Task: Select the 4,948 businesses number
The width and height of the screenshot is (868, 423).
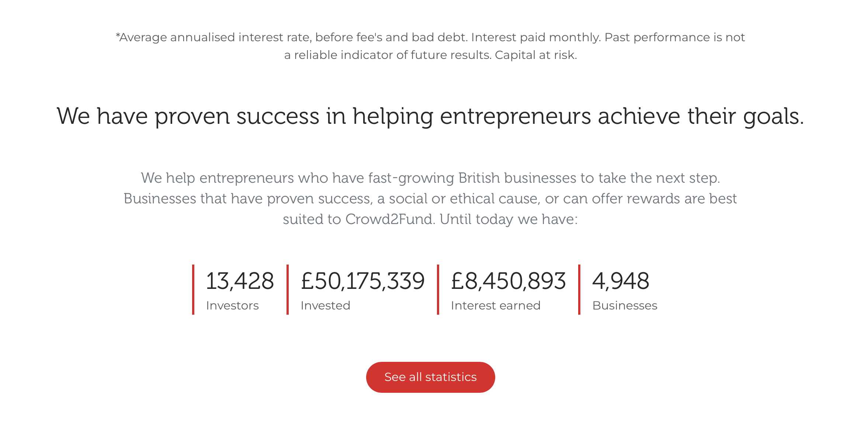Action: point(621,281)
